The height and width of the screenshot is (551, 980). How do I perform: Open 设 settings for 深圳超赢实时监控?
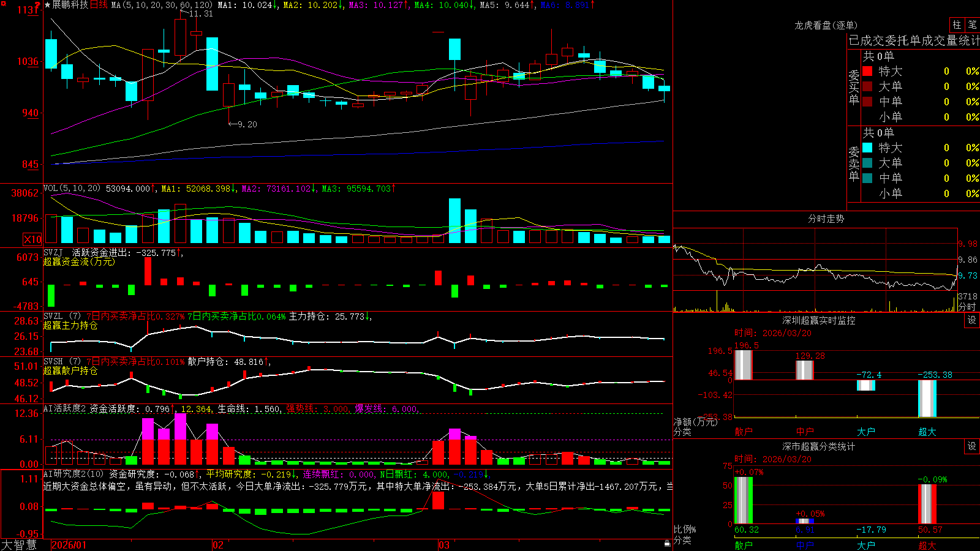coord(972,320)
